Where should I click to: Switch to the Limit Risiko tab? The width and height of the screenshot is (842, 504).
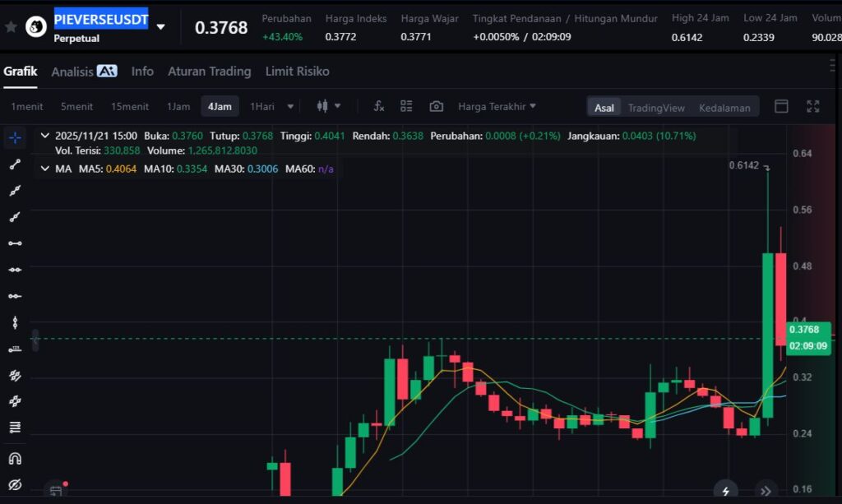point(297,72)
